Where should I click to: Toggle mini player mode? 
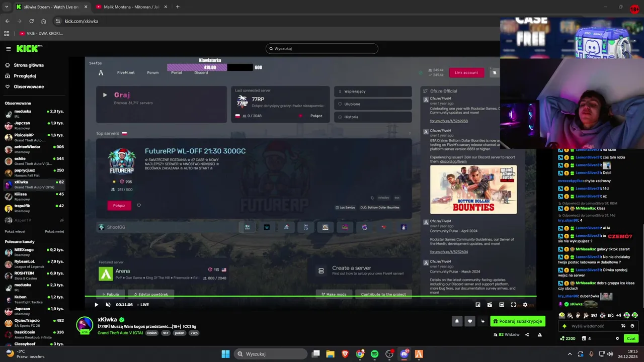tap(478, 305)
